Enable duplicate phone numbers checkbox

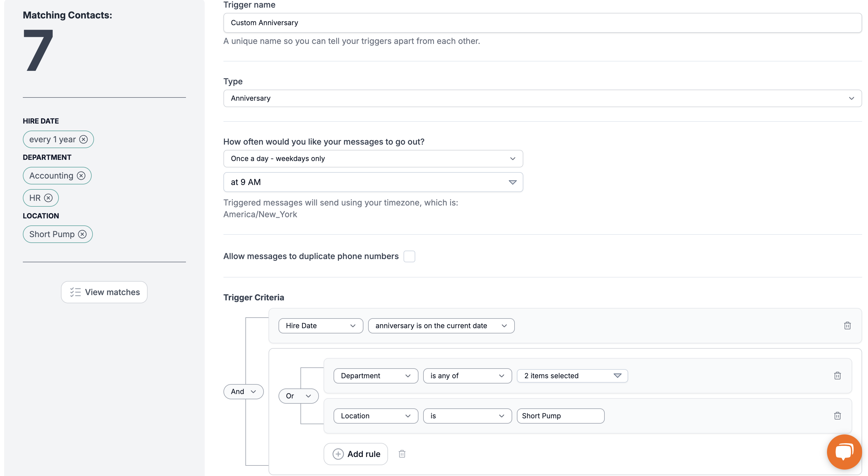coord(409,256)
